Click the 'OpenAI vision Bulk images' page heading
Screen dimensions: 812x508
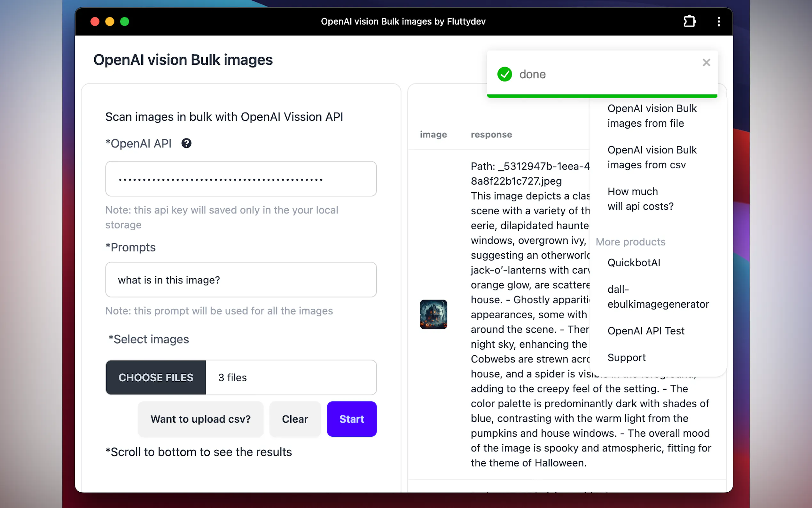pyautogui.click(x=183, y=60)
